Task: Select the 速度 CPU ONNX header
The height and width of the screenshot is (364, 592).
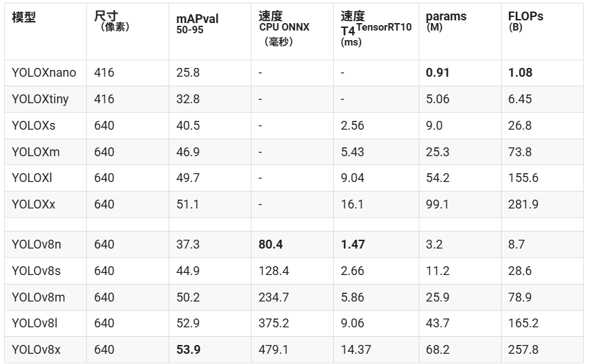Action: tap(284, 29)
